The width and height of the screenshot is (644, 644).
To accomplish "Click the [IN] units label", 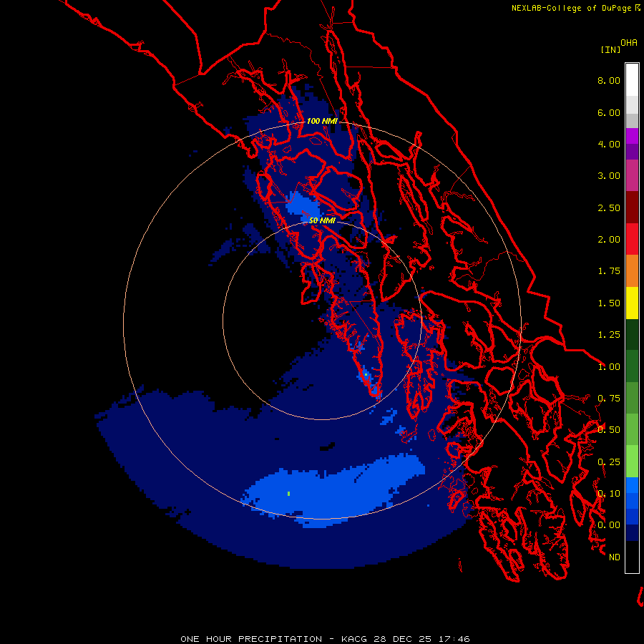I will pyautogui.click(x=611, y=49).
